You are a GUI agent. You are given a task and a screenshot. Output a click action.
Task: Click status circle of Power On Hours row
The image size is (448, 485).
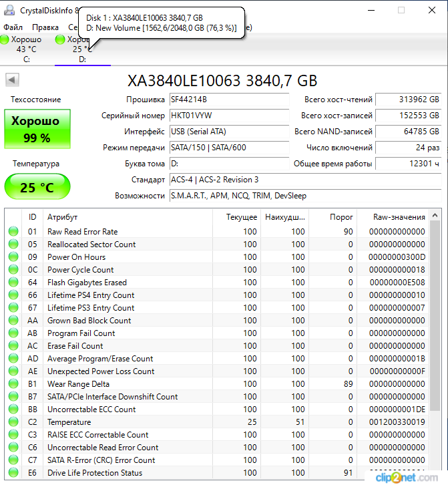[13, 257]
